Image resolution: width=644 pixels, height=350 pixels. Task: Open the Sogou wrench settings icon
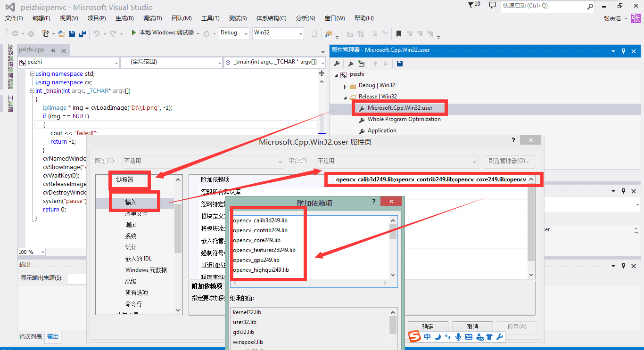pyautogui.click(x=500, y=337)
